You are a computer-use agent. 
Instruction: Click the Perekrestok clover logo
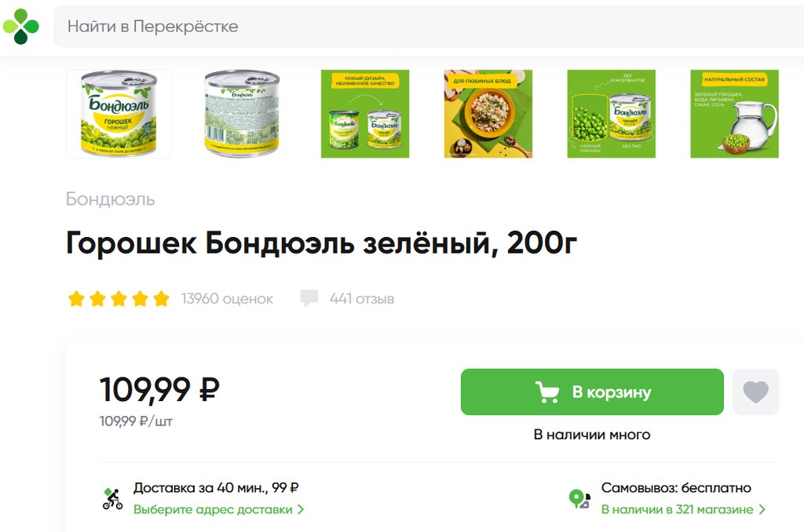tap(20, 26)
